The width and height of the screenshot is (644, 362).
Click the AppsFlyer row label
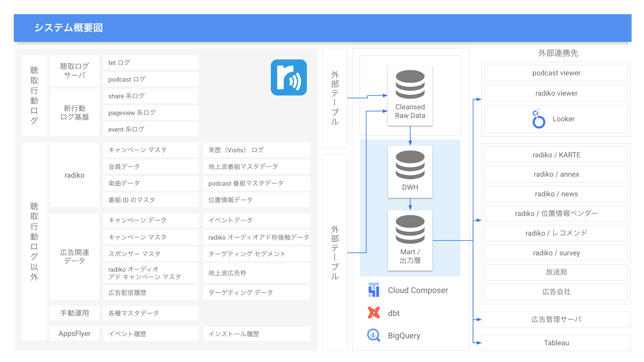[x=74, y=333]
